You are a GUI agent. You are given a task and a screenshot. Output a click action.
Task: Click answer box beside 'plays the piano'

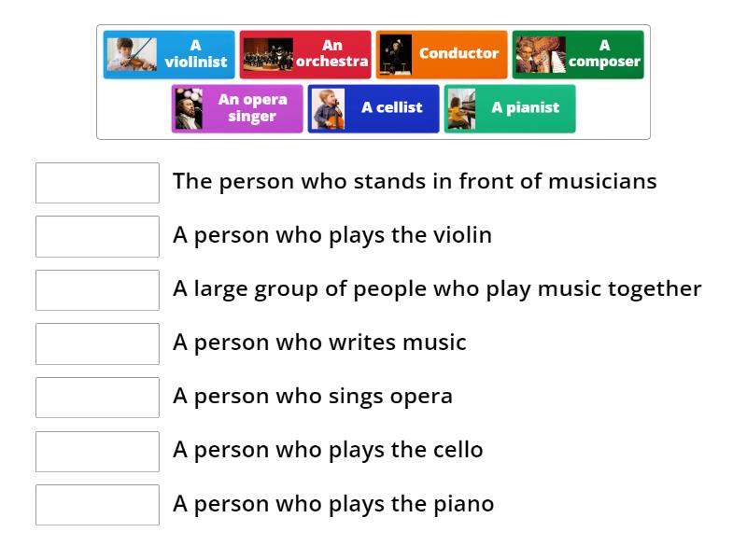97,504
